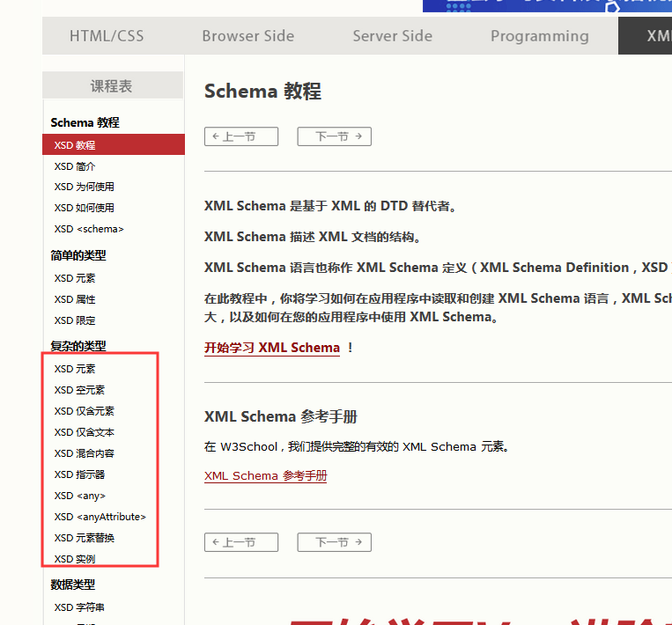Open the XSD <anyAttribute> lesson
672x625 pixels.
tap(100, 517)
